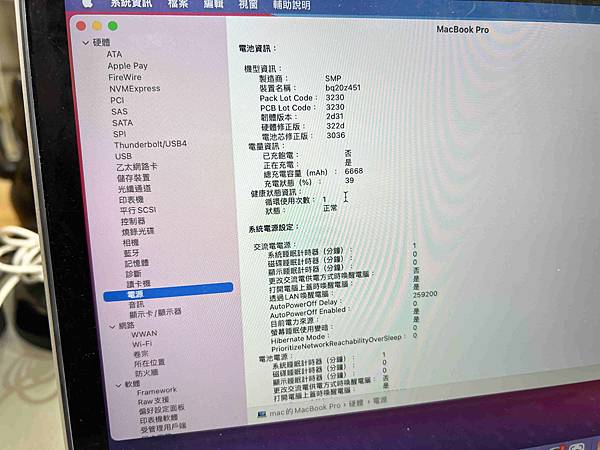This screenshot has width=600, height=450.
Task: Select 音訊 in the sidebar
Action: (137, 305)
